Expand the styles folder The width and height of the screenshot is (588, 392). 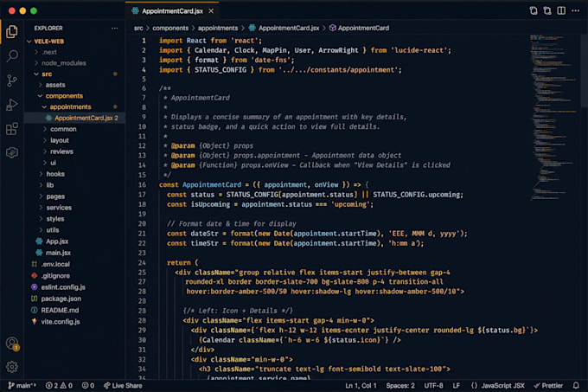point(75,219)
